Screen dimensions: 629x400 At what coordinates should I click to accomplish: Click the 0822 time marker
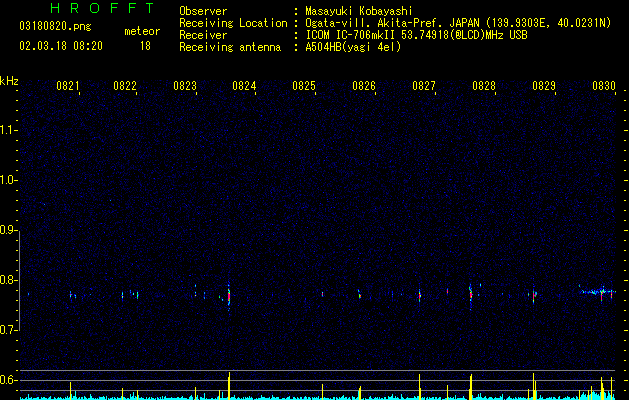(x=125, y=86)
